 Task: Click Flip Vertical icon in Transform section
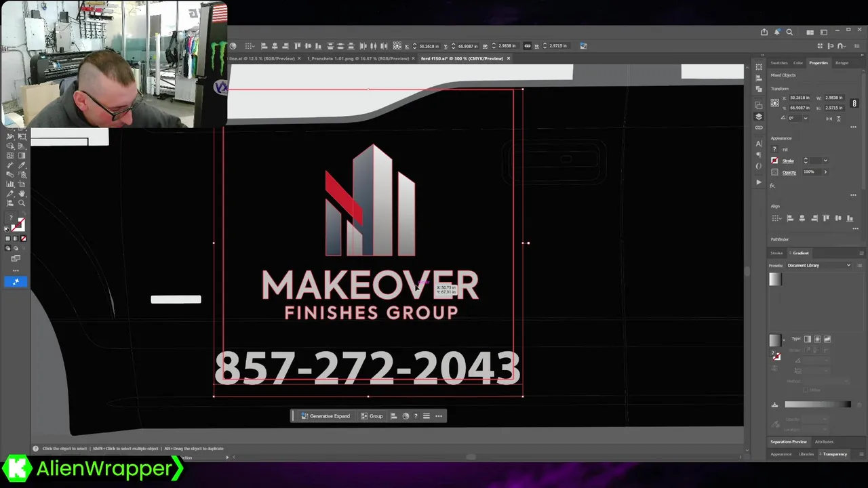click(838, 119)
